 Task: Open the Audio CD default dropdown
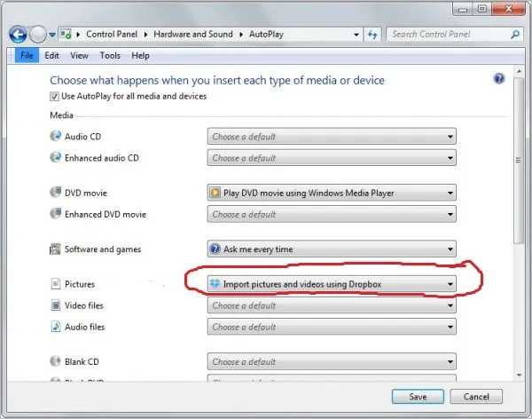332,137
